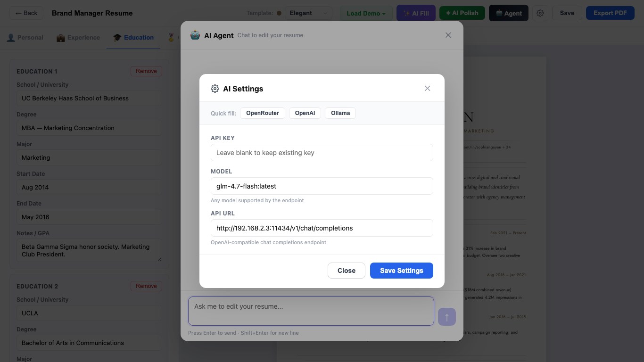644x362 pixels.
Task: Remove the Education 2 entry
Action: click(146, 286)
